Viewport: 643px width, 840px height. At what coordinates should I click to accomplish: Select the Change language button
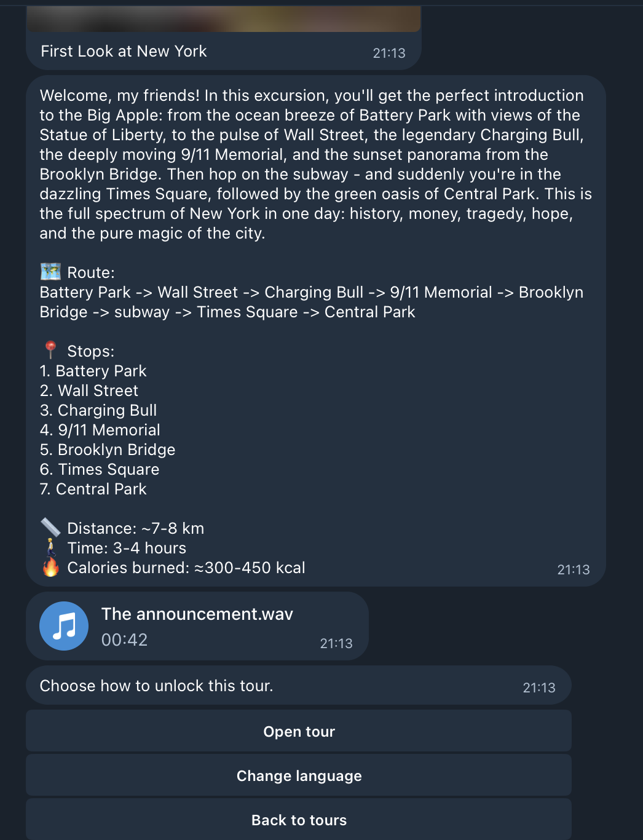(x=299, y=775)
